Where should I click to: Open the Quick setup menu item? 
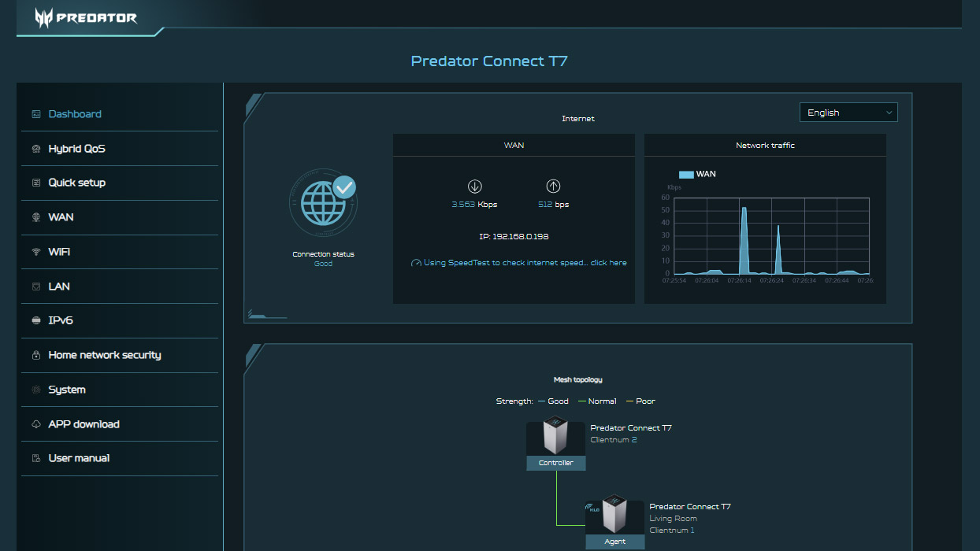pos(76,183)
